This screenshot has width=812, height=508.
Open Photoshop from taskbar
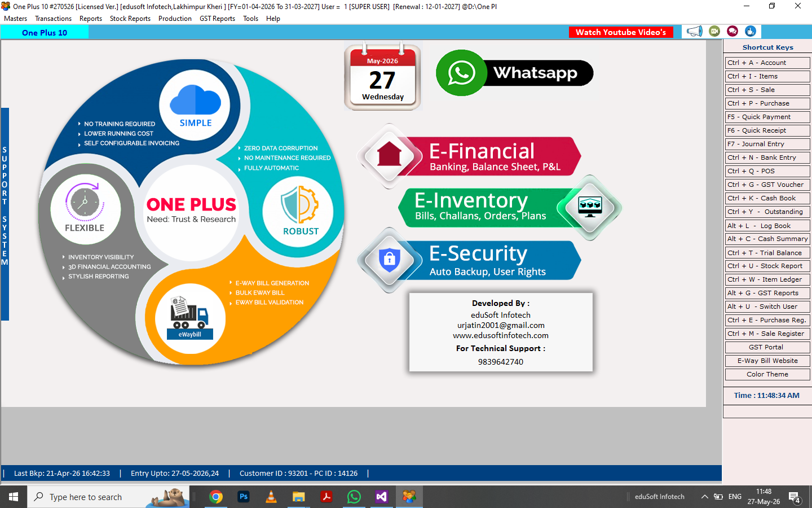tap(244, 497)
